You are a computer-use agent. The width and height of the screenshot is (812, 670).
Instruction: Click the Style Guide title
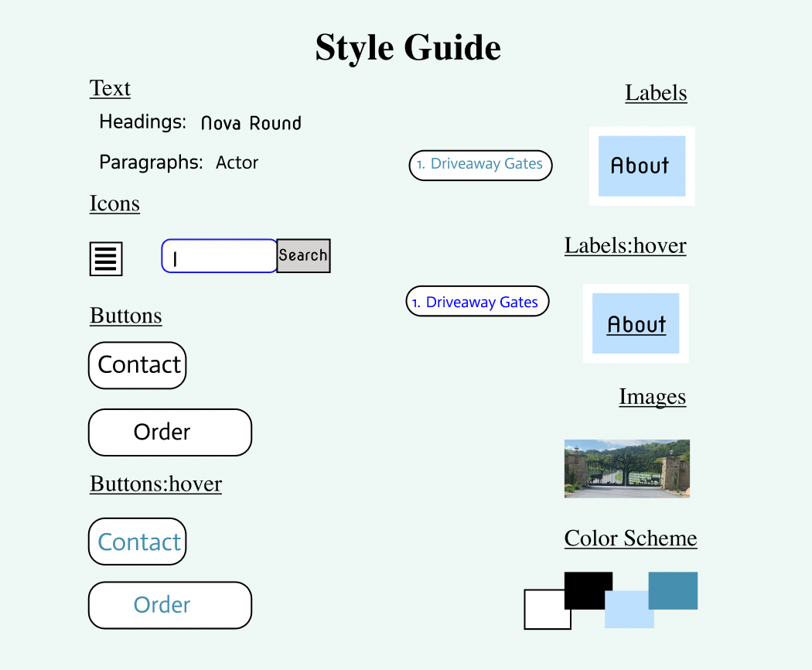(408, 47)
